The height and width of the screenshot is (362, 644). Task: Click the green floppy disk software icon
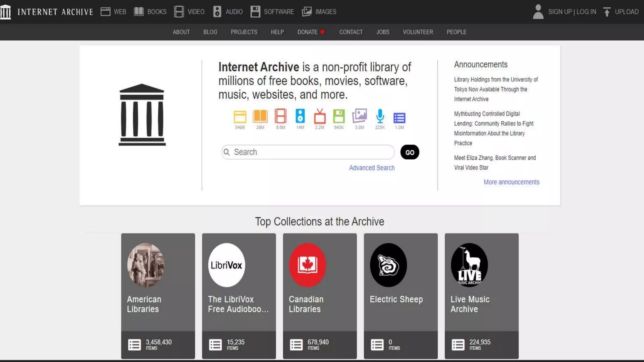tap(339, 116)
